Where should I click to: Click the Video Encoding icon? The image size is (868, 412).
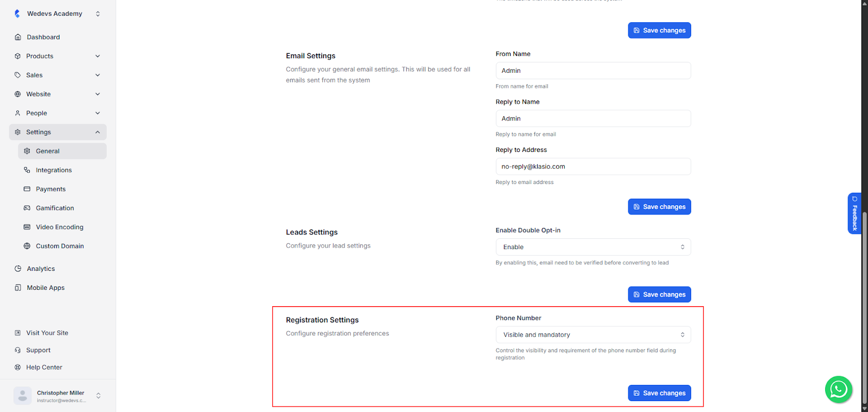(x=27, y=227)
